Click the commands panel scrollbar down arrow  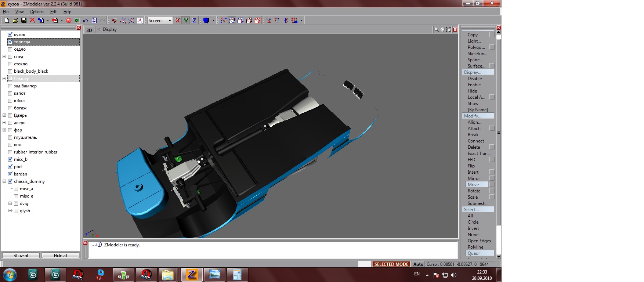coord(499,256)
